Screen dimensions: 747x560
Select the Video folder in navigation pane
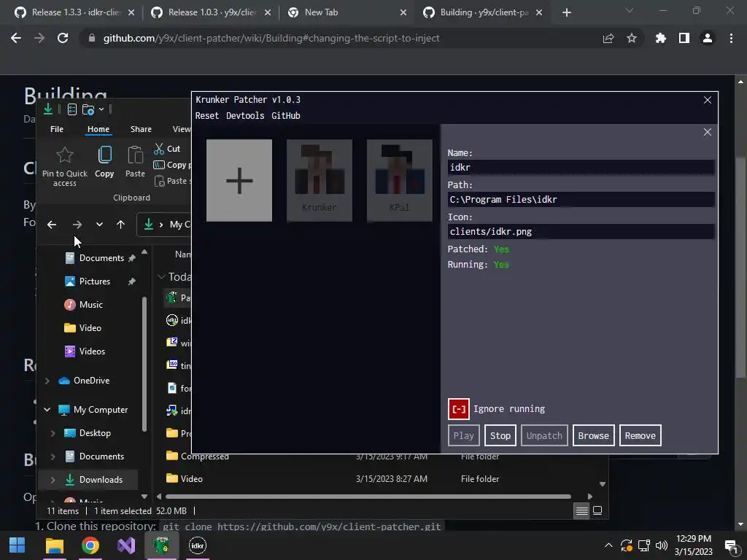click(x=90, y=328)
